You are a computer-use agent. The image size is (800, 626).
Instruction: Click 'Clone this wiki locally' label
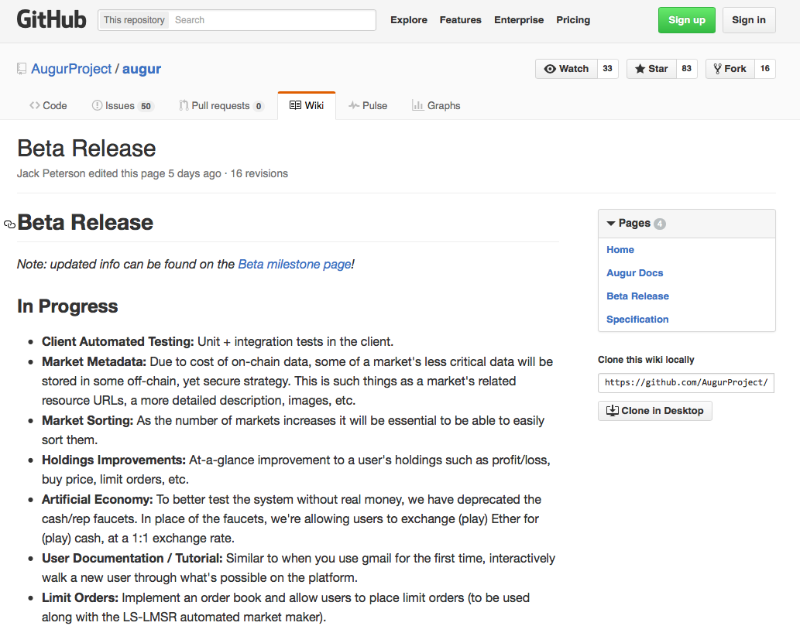coord(646,360)
